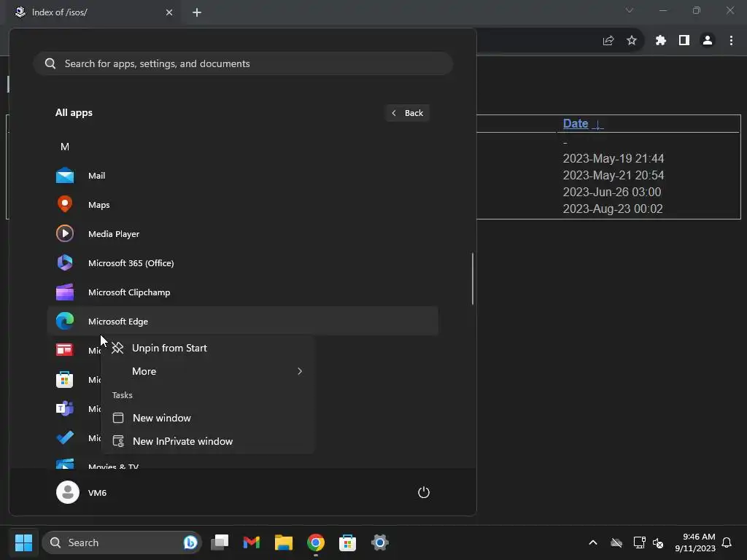
Task: Click date 2023-Jun-26 03:00
Action: click(612, 192)
